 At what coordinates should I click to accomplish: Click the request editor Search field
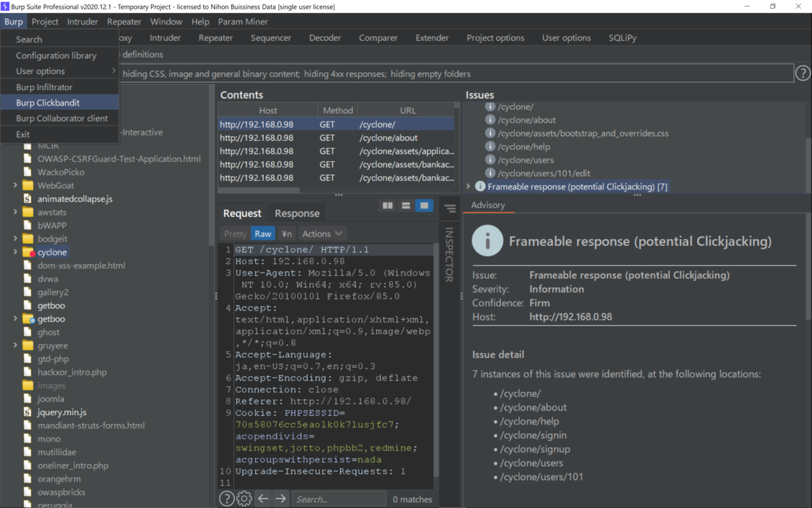(338, 499)
